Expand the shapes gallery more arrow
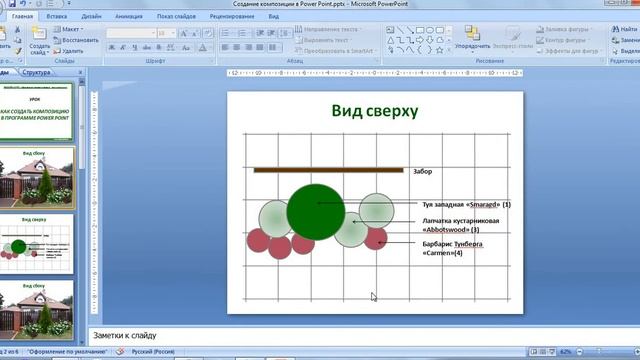 coord(449,50)
